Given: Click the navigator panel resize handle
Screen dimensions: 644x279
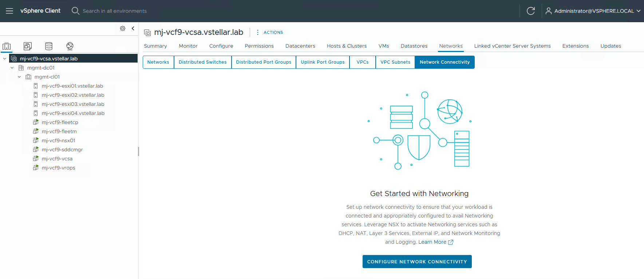Looking at the screenshot, I should point(138,151).
